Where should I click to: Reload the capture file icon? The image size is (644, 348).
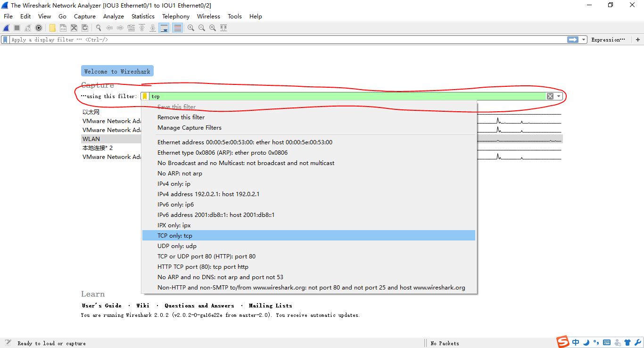85,28
